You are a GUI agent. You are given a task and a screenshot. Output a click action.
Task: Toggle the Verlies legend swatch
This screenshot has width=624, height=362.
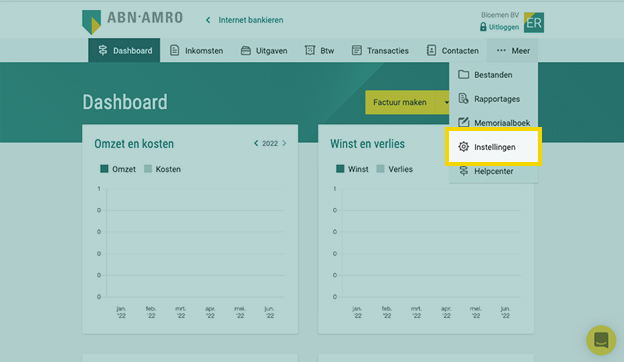(x=380, y=169)
